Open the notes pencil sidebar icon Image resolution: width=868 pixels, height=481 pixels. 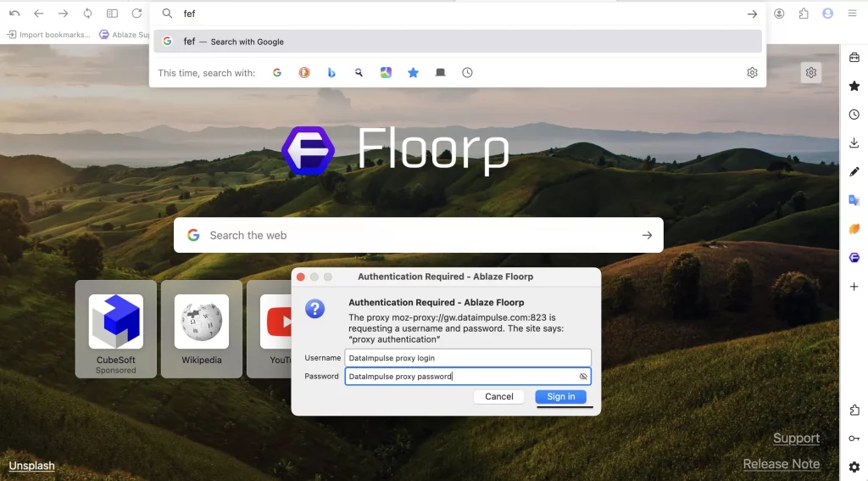[x=854, y=171]
